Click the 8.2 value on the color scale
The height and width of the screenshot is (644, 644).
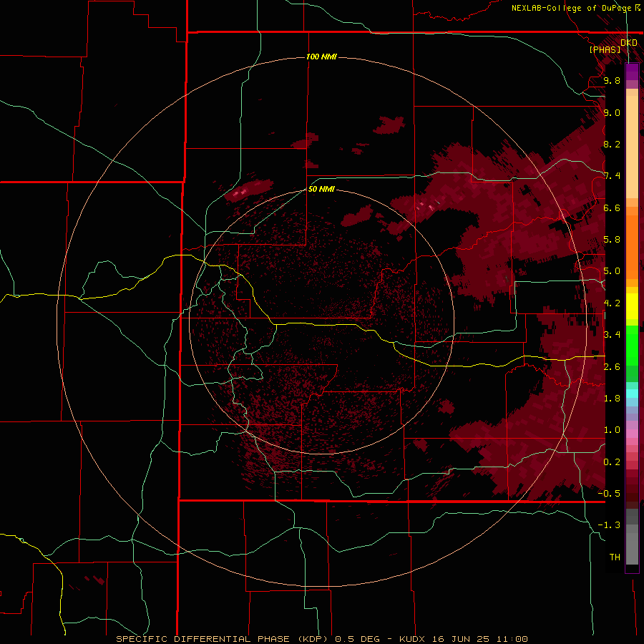pyautogui.click(x=612, y=144)
